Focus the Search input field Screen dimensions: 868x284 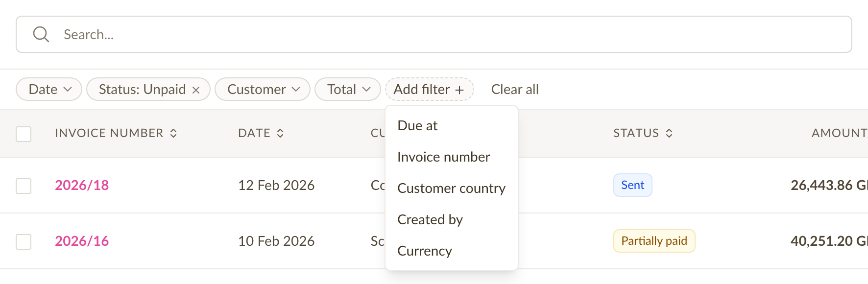(434, 34)
